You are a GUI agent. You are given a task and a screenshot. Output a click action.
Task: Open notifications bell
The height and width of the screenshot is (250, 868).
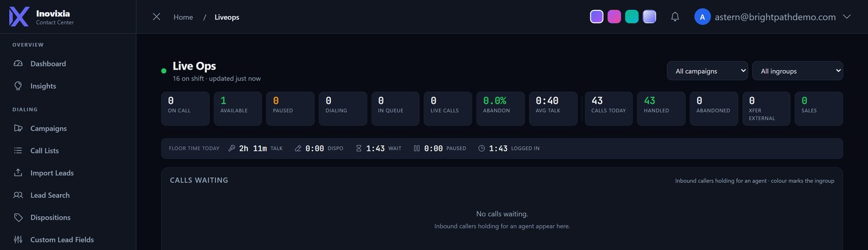pos(675,17)
